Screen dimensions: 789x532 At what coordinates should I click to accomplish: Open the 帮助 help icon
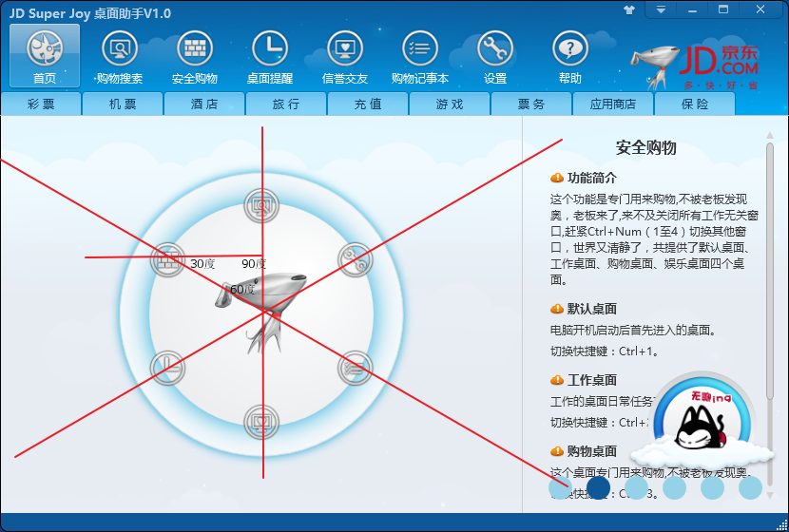(570, 56)
